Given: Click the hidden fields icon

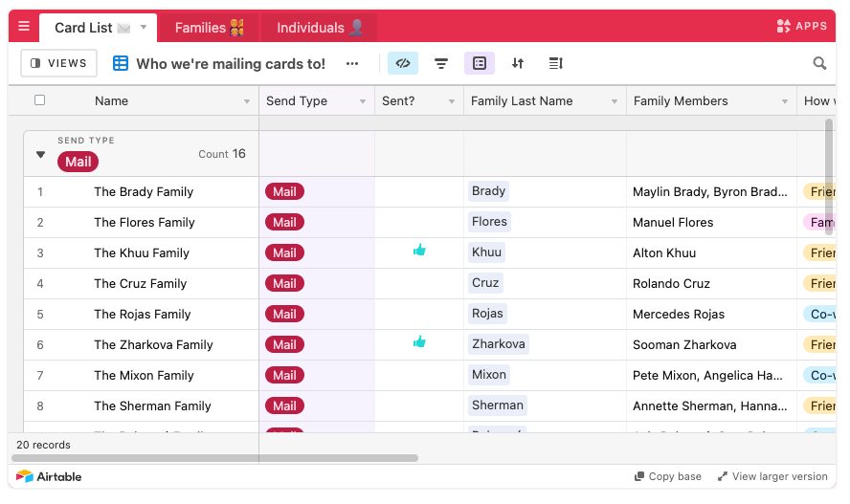Looking at the screenshot, I should coord(403,63).
